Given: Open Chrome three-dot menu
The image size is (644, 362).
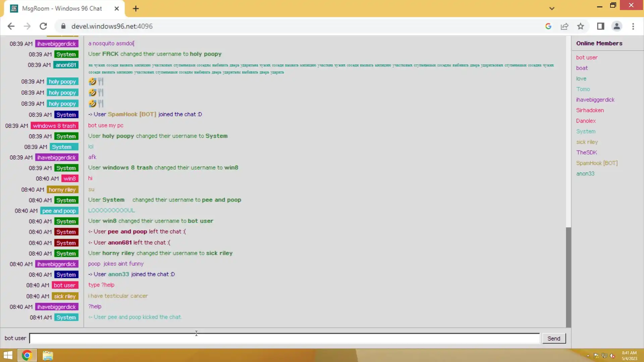Looking at the screenshot, I should coord(633,26).
